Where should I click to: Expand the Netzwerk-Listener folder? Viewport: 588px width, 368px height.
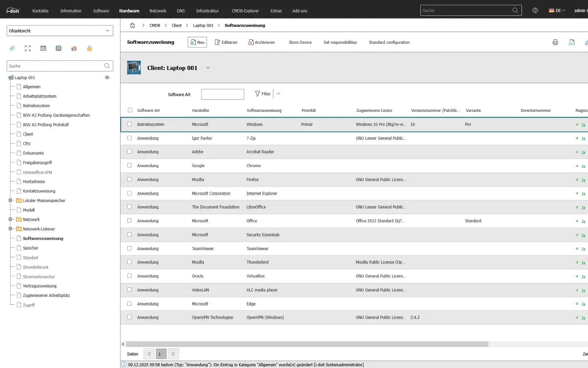pos(10,229)
